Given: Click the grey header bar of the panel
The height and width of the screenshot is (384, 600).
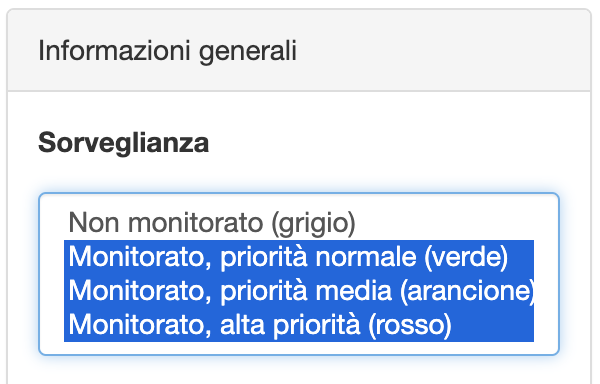Looking at the screenshot, I should (x=299, y=50).
